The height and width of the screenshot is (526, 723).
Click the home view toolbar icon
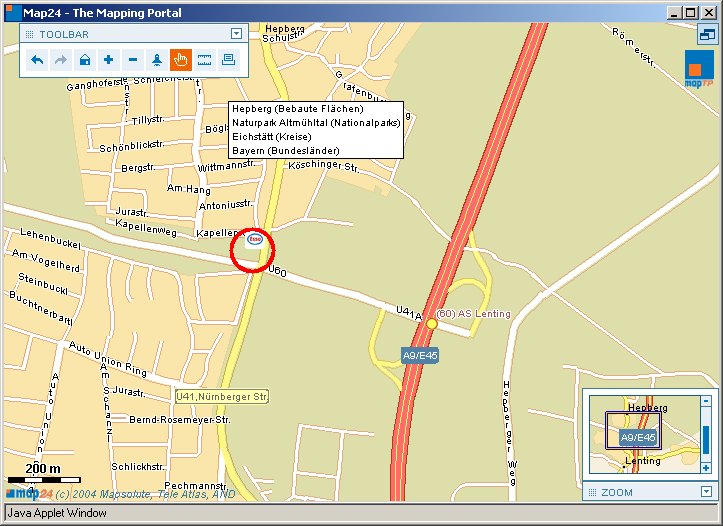pos(85,60)
